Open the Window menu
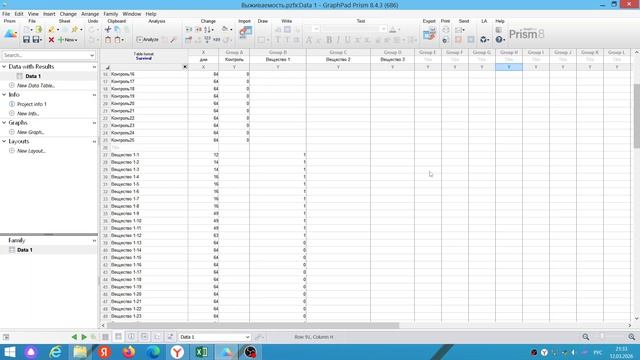This screenshot has height=360, width=640. [132, 14]
